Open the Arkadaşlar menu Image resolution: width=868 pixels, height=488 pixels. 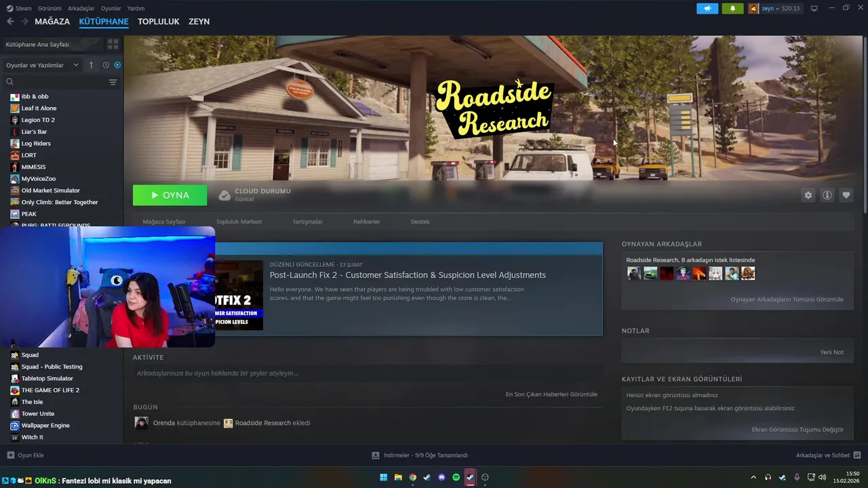81,9
